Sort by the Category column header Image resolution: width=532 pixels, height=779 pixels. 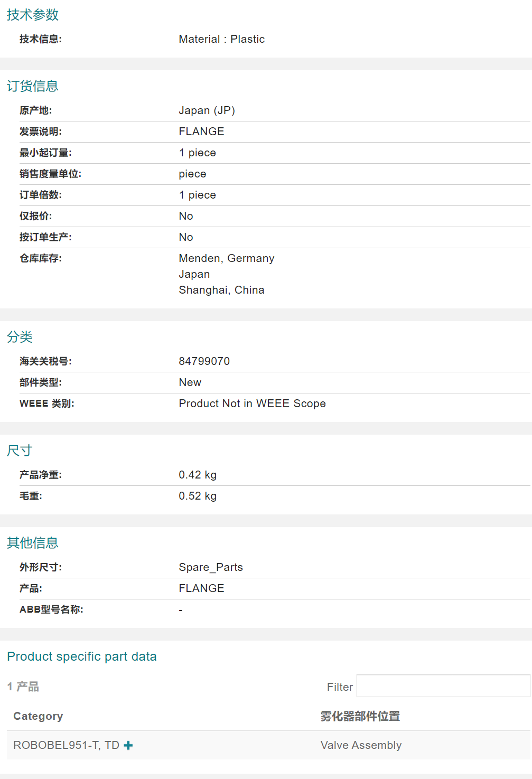click(x=38, y=716)
